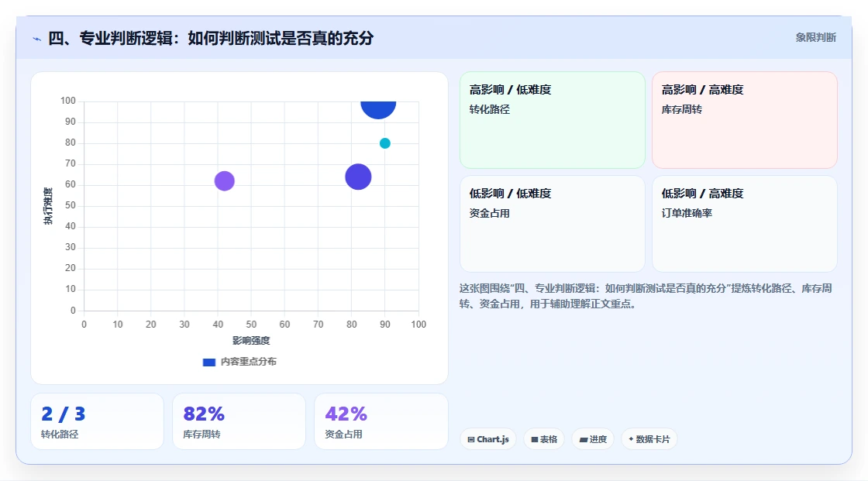
Task: Click the 资金占用 text in quadrant card
Action: coord(489,213)
